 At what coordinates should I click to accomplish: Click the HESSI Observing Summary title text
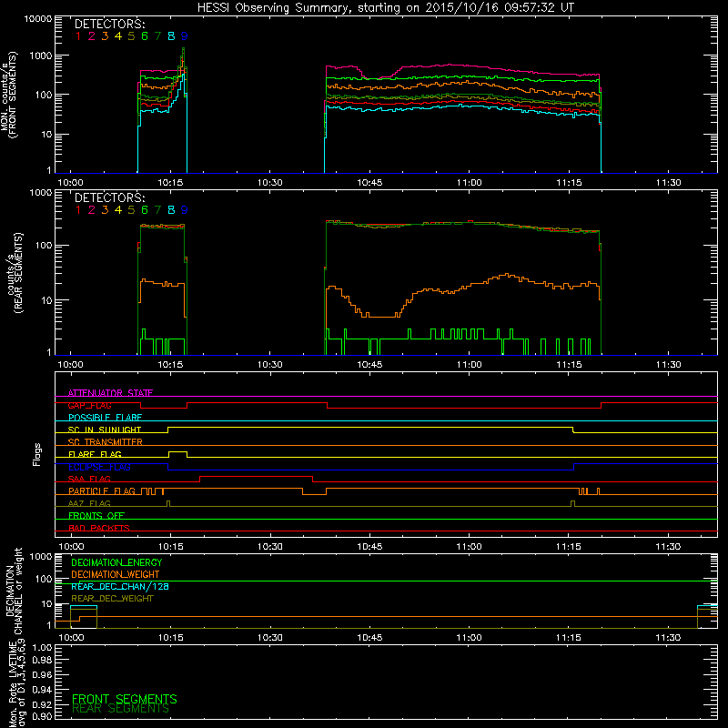pyautogui.click(x=385, y=7)
